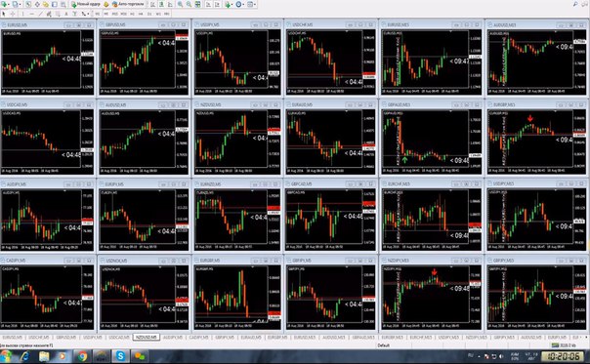Viewport: 590px width, 364px height.
Task: Click the Windows Start button
Action: tap(5, 356)
